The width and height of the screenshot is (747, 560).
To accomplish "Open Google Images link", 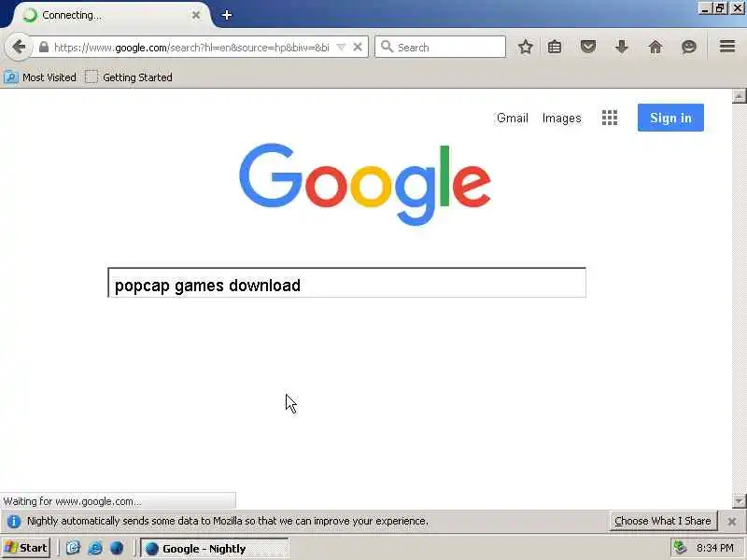I will pos(562,118).
